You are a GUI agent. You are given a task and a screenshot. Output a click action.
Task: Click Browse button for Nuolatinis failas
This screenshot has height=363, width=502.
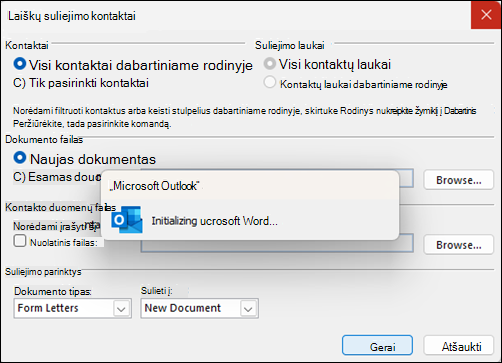tap(458, 245)
